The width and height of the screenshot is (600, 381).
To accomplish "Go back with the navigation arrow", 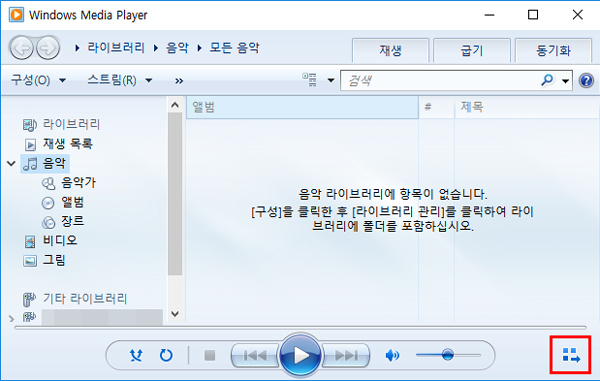I will point(21,48).
